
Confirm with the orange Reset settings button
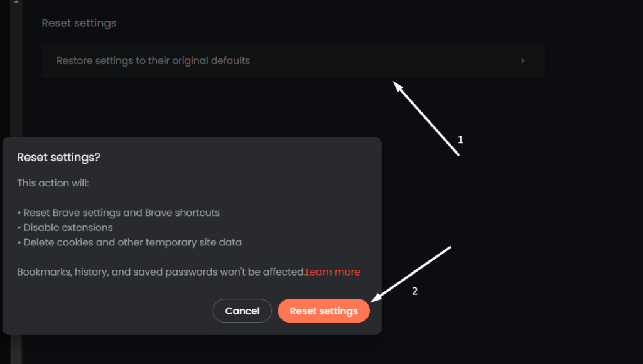pos(323,311)
